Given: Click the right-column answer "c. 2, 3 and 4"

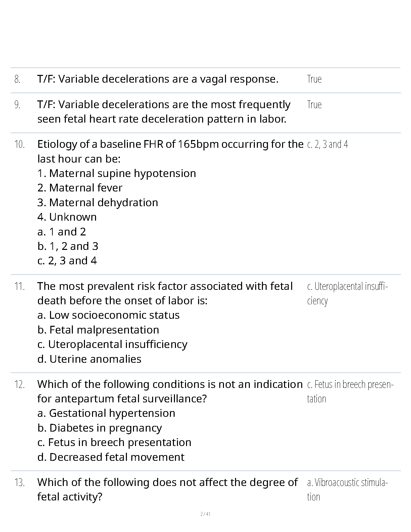Looking at the screenshot, I should (x=327, y=144).
